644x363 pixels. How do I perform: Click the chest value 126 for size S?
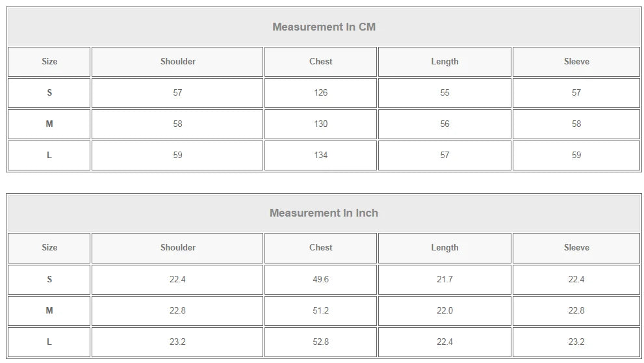(320, 92)
